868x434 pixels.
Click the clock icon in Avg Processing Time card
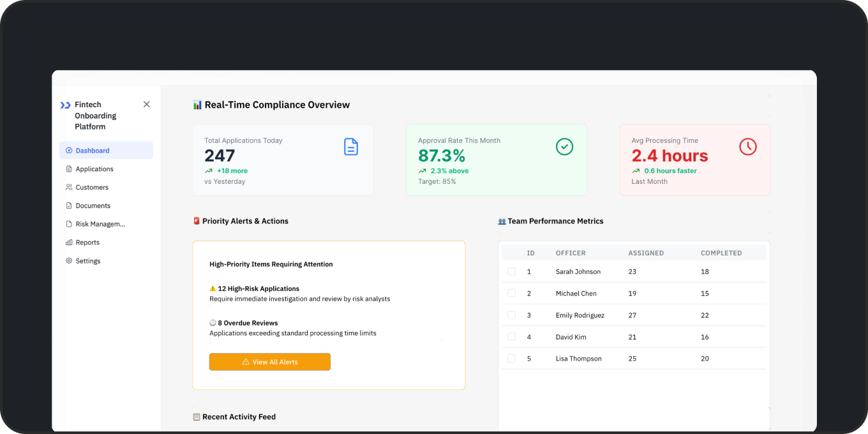747,147
